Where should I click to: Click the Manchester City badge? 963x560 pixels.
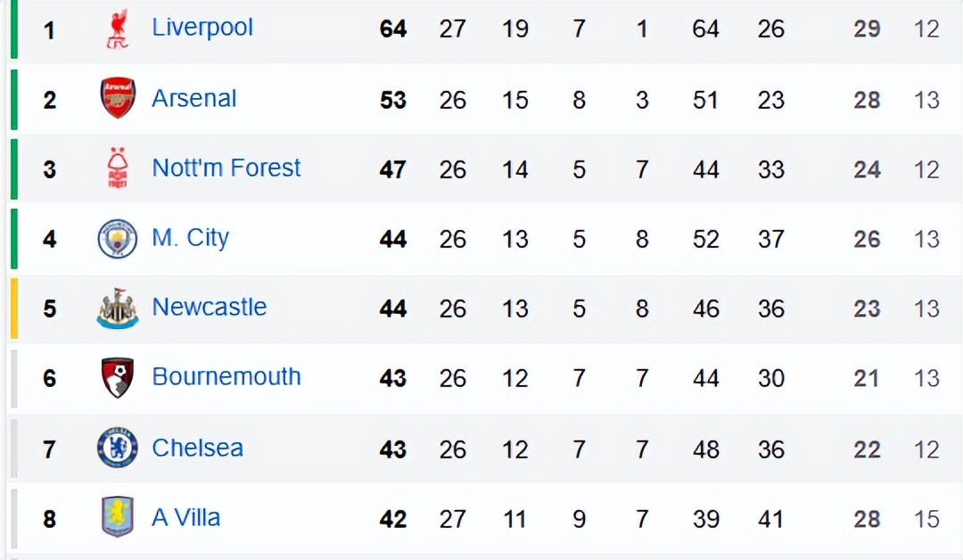point(118,238)
